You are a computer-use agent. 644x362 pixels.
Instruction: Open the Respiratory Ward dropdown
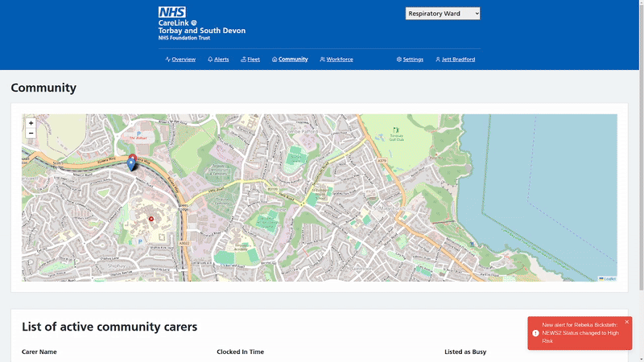click(x=443, y=14)
